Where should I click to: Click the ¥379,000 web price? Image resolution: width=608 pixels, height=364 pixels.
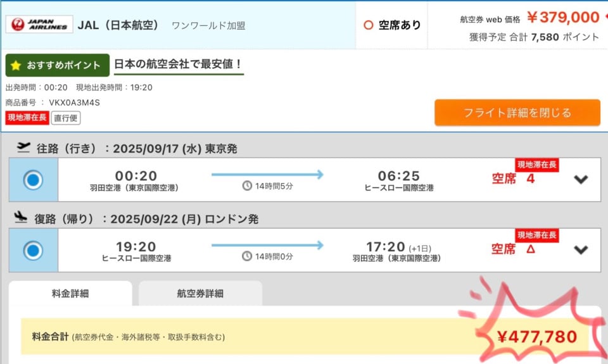click(x=564, y=17)
